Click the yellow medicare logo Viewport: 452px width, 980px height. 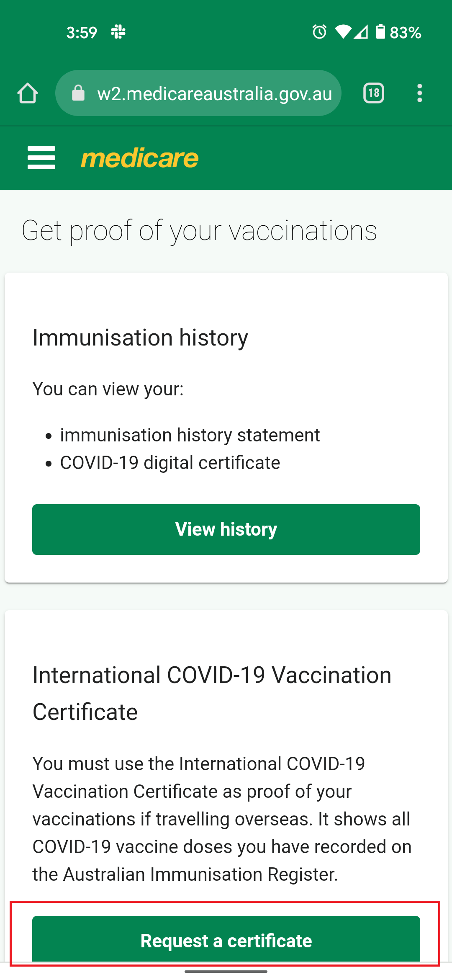[140, 158]
